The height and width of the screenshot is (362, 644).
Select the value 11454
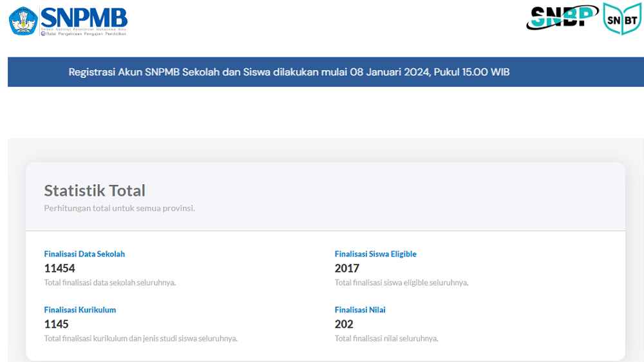[59, 269]
